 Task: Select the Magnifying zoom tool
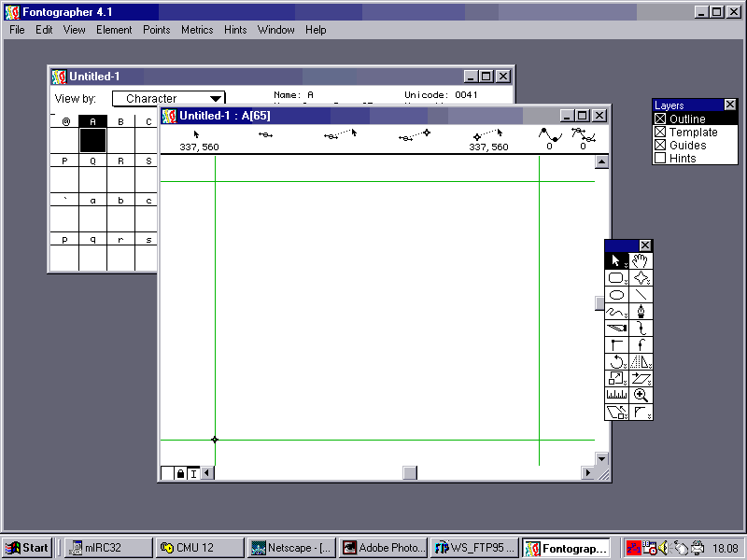(641, 395)
